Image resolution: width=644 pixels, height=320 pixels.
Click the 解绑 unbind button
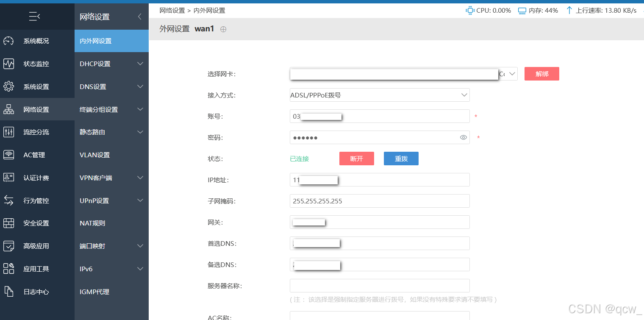pos(542,74)
